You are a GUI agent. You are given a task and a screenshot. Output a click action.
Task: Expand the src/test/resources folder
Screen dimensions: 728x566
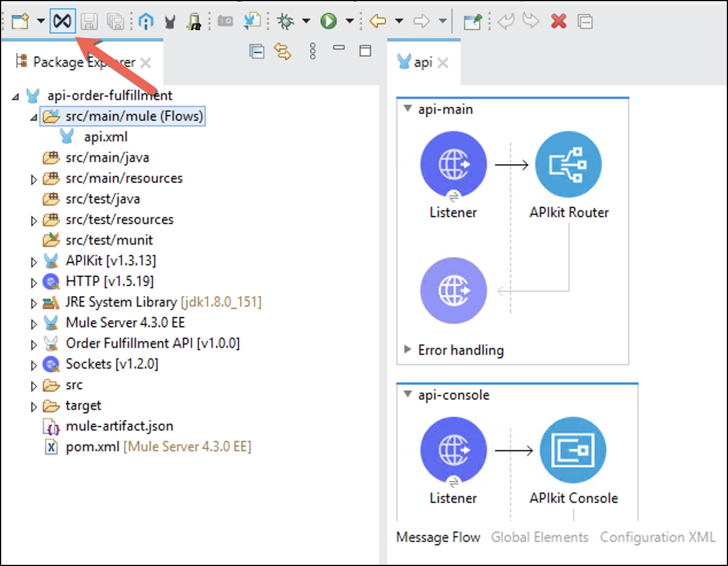tap(34, 221)
